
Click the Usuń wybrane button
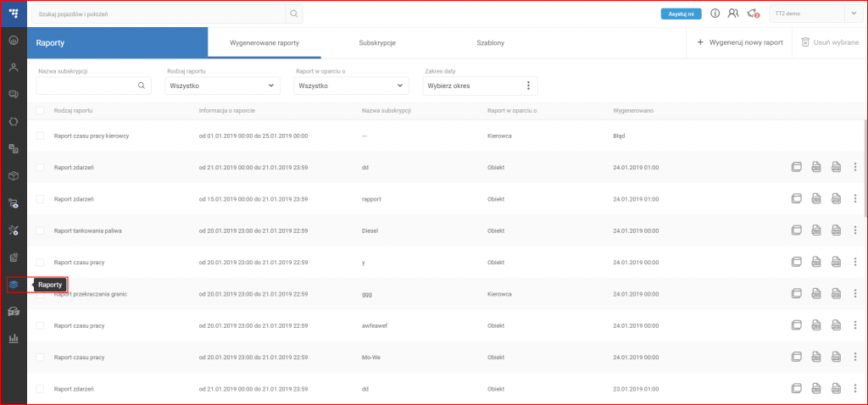[x=830, y=42]
